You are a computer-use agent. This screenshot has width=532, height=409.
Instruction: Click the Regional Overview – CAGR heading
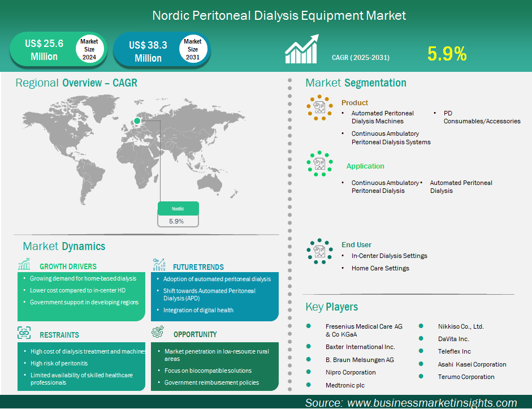coord(76,83)
